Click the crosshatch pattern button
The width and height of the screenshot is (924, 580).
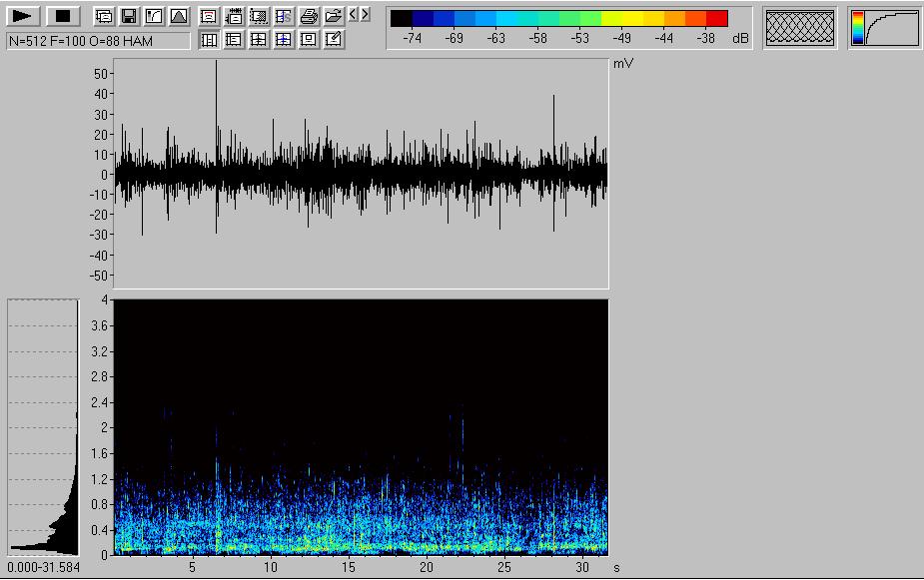(x=799, y=27)
